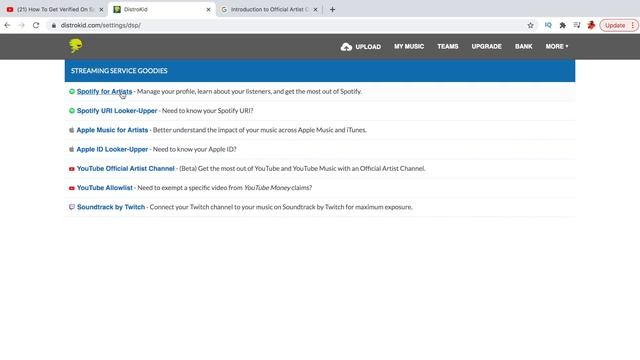Click the DistroKid logo in header
The image size is (640, 360).
point(76,46)
